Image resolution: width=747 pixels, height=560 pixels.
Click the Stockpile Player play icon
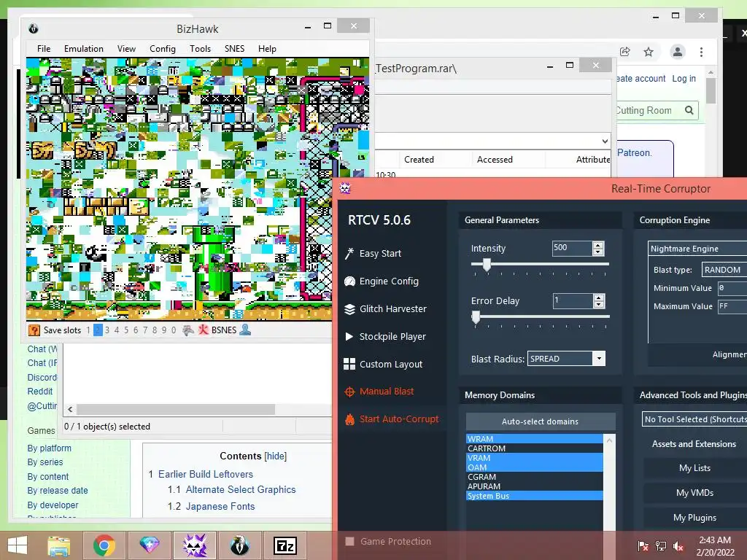pyautogui.click(x=349, y=336)
